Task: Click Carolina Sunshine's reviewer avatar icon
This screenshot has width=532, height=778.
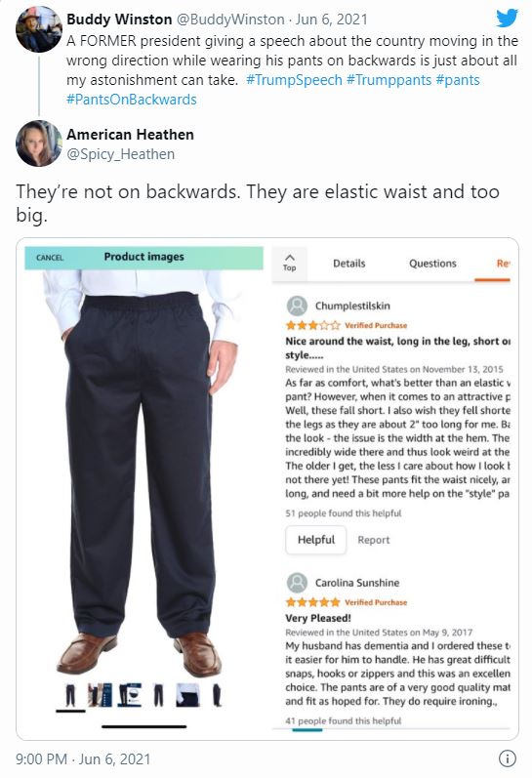Action: (x=297, y=583)
